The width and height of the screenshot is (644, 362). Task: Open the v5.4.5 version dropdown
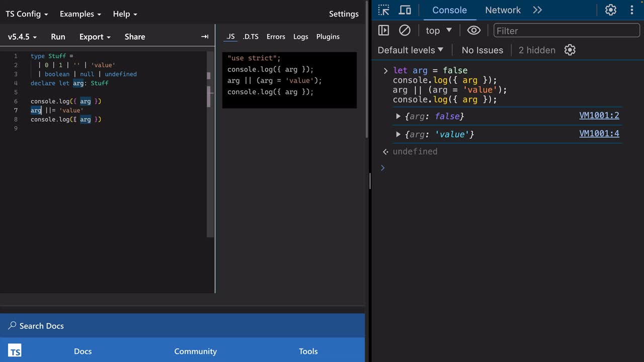(22, 37)
